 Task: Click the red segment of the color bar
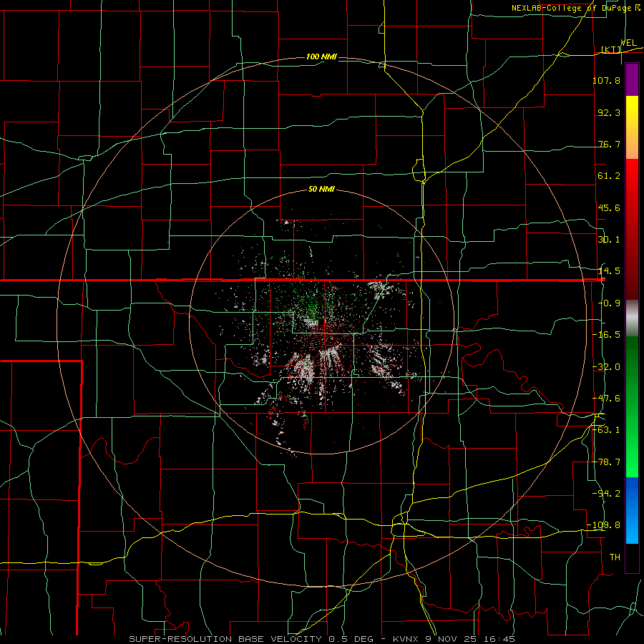coord(632,229)
